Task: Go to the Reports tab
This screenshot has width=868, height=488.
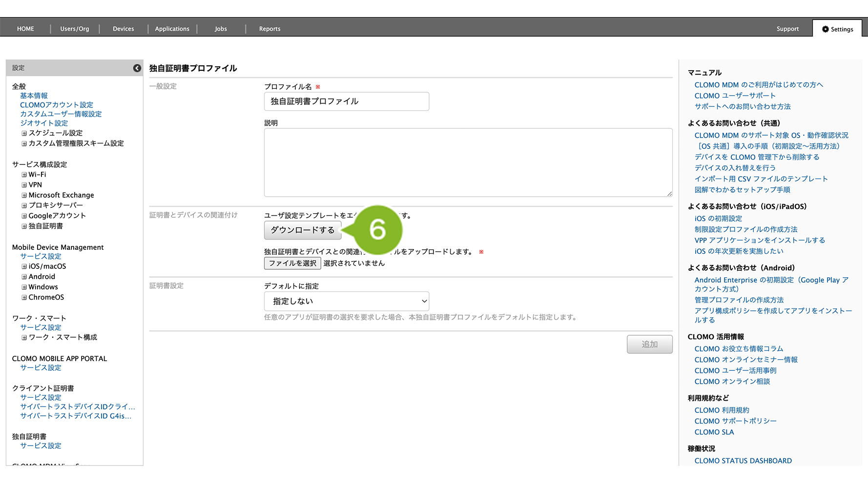Action: tap(269, 29)
